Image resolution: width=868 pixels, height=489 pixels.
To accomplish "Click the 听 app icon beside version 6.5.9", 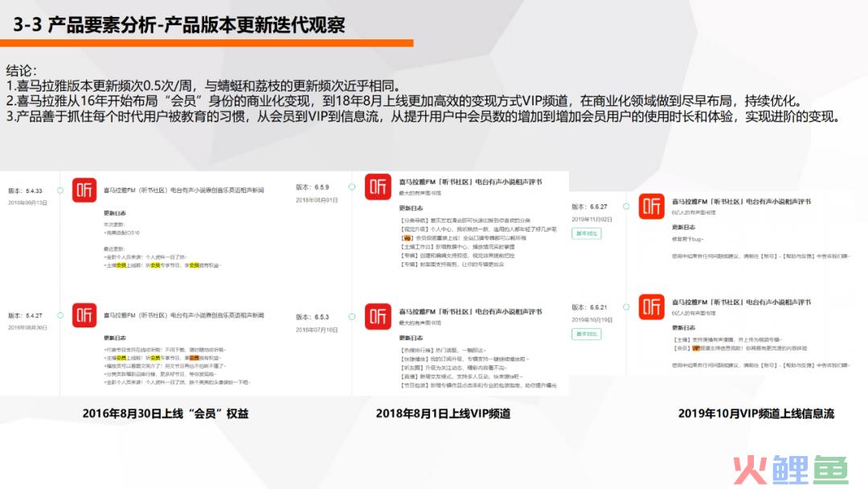I will tap(378, 187).
